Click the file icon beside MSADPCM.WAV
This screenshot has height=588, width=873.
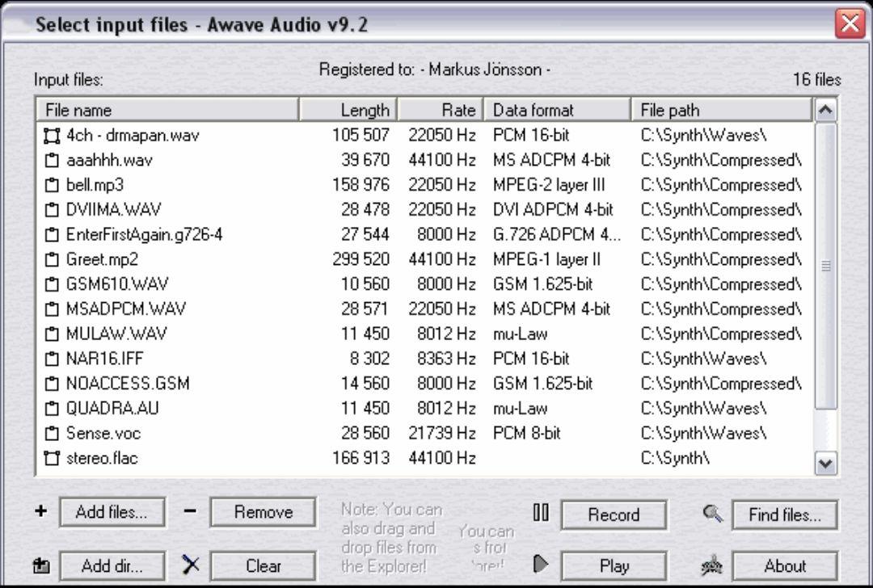coord(52,309)
